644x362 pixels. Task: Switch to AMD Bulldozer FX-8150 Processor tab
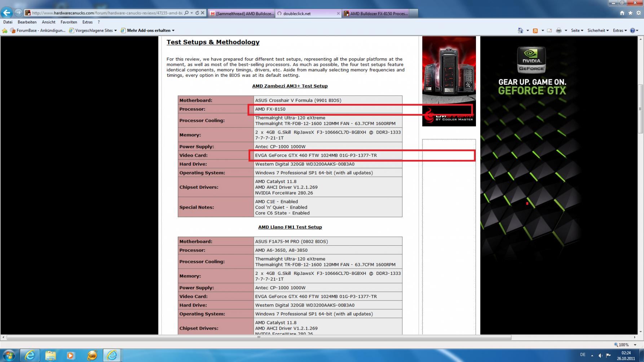click(x=375, y=13)
